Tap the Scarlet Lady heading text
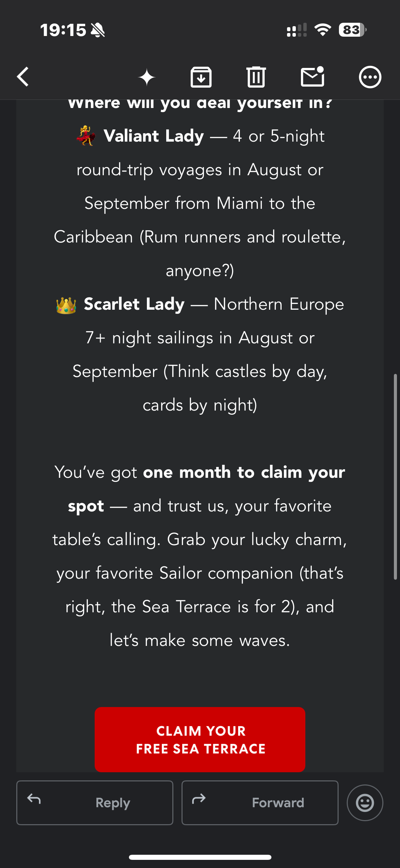 [x=134, y=304]
